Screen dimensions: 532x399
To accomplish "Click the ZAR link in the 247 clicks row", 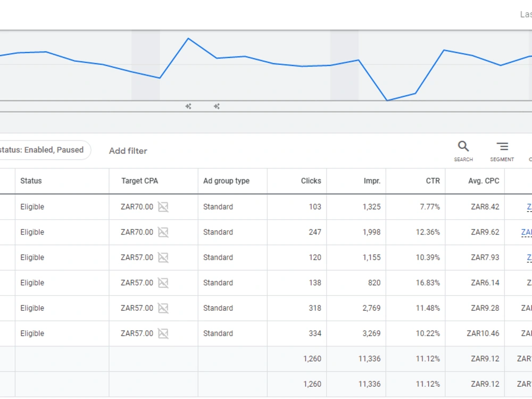I will point(527,232).
